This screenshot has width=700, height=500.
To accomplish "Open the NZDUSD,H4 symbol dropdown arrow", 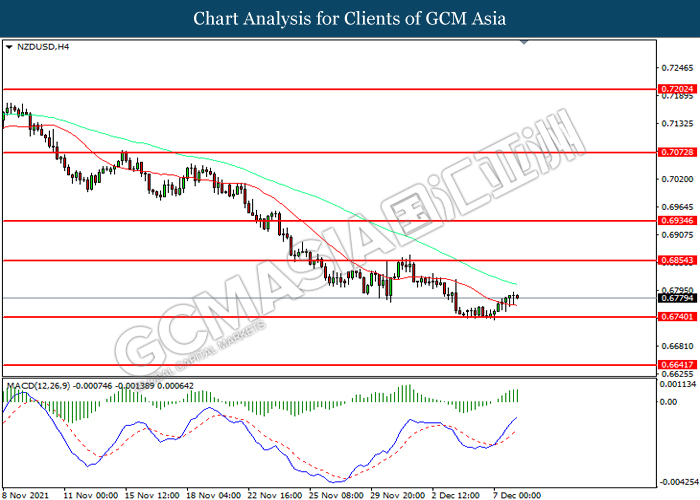I will pos(9,47).
